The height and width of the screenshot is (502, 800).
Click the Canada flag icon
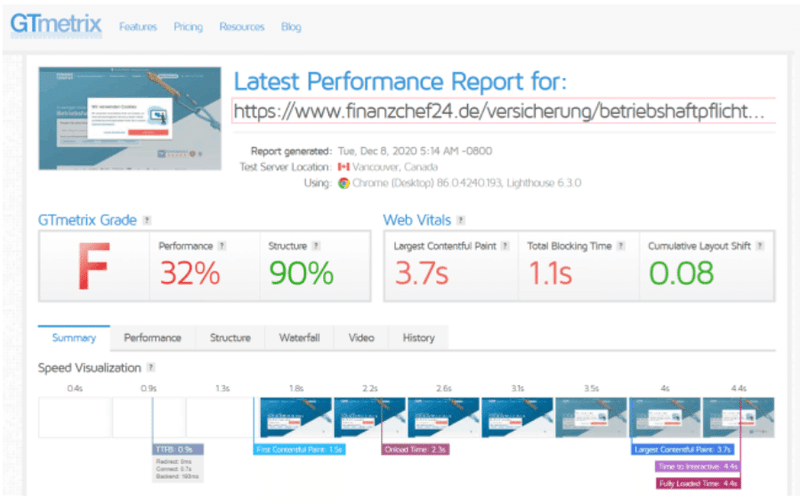pos(343,167)
